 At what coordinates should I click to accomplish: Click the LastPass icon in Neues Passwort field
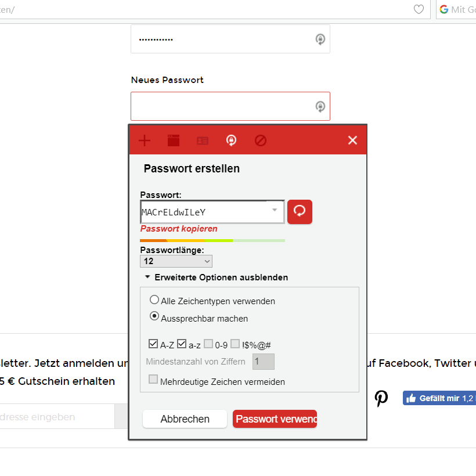point(320,107)
